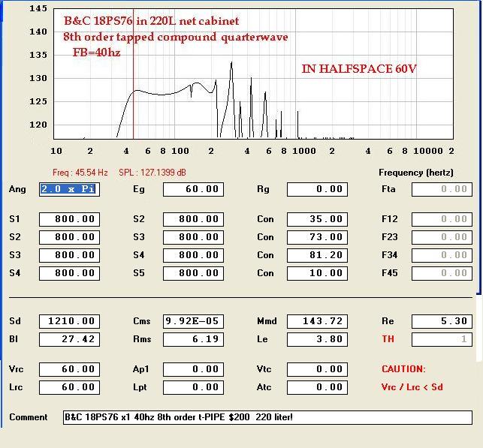Click the Re field showing 5.30
This screenshot has height=448, width=483.
(x=442, y=321)
